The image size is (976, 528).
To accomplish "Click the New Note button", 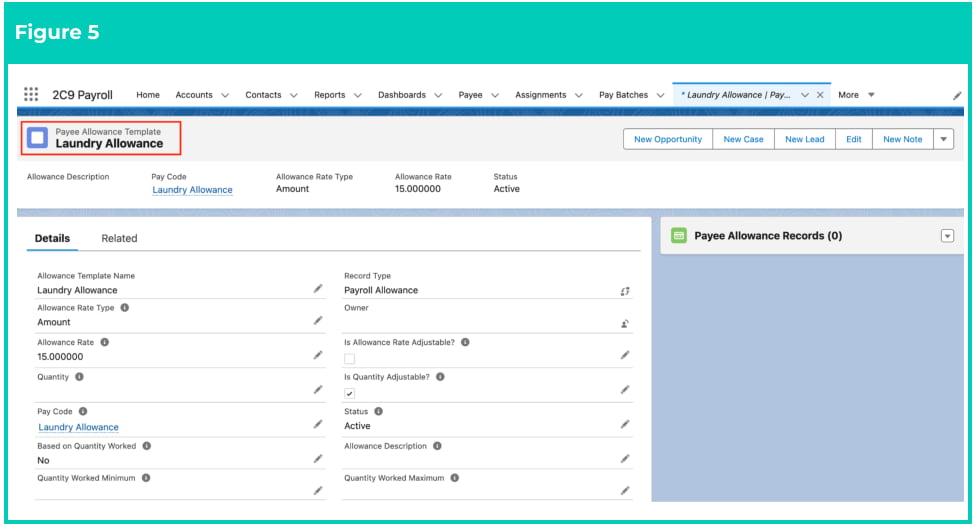I will pyautogui.click(x=903, y=139).
